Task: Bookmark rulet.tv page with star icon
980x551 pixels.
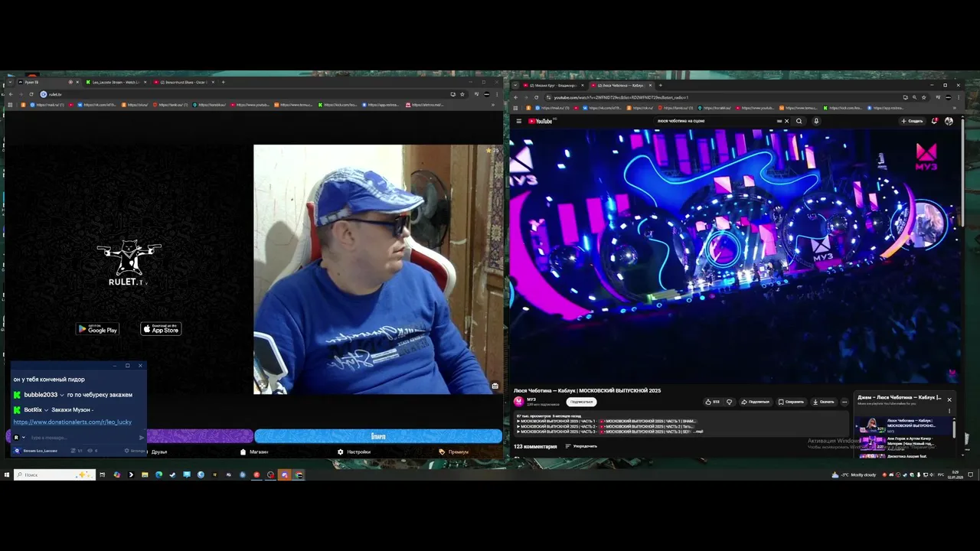Action: [x=462, y=94]
